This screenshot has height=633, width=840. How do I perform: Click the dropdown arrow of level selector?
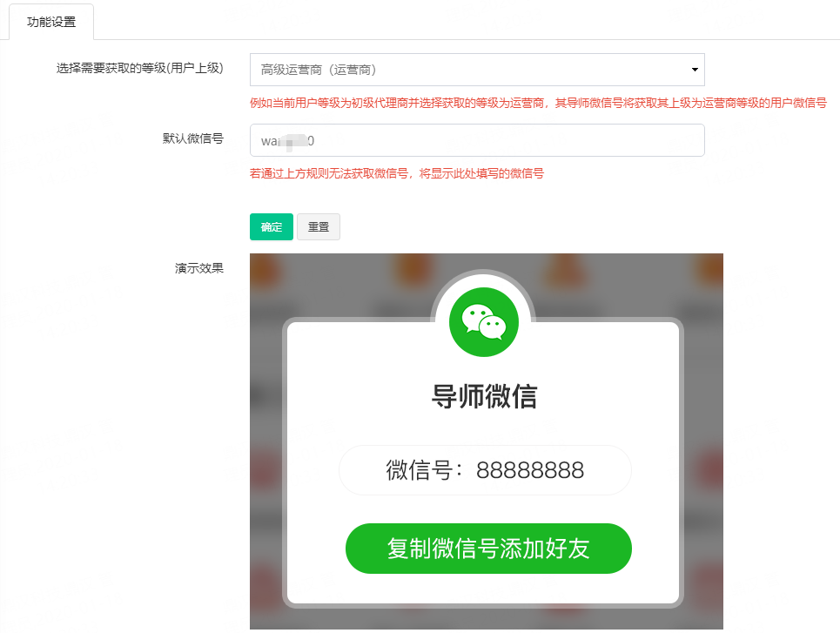(x=695, y=70)
